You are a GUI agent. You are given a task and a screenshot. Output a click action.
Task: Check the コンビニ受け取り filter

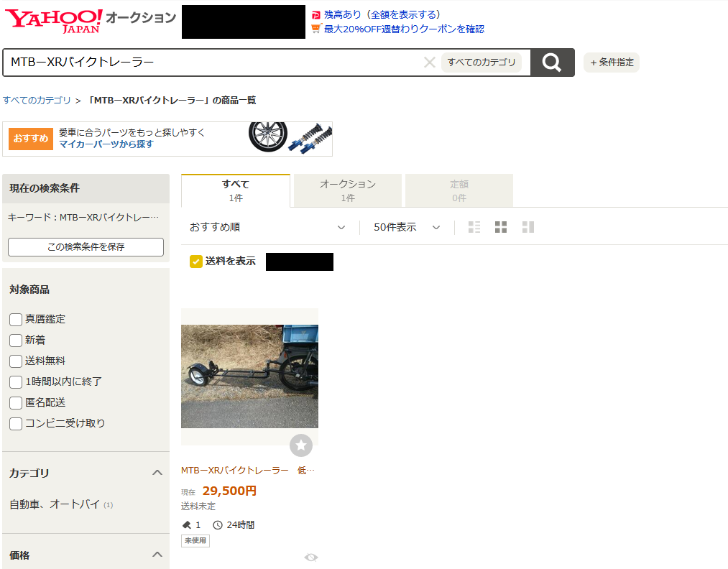point(16,424)
